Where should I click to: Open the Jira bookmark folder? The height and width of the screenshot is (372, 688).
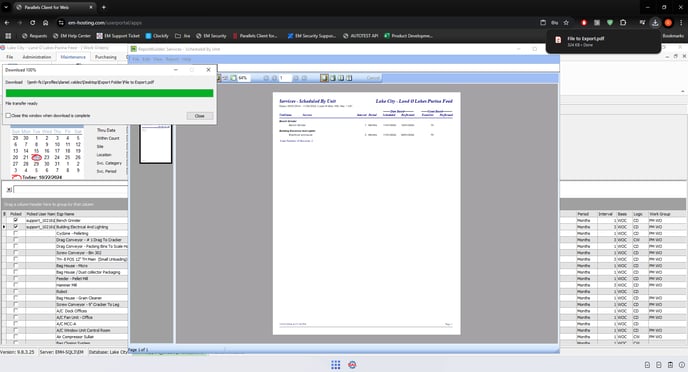(x=183, y=36)
